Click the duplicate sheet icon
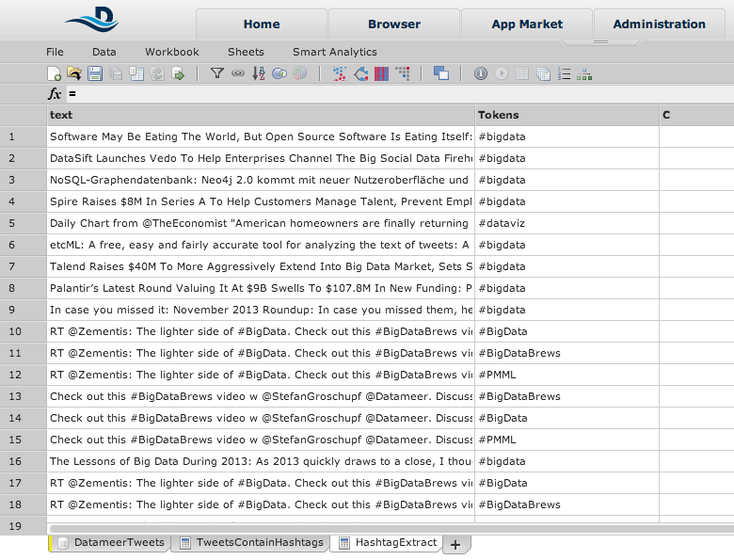This screenshot has height=560, width=734. coord(136,73)
